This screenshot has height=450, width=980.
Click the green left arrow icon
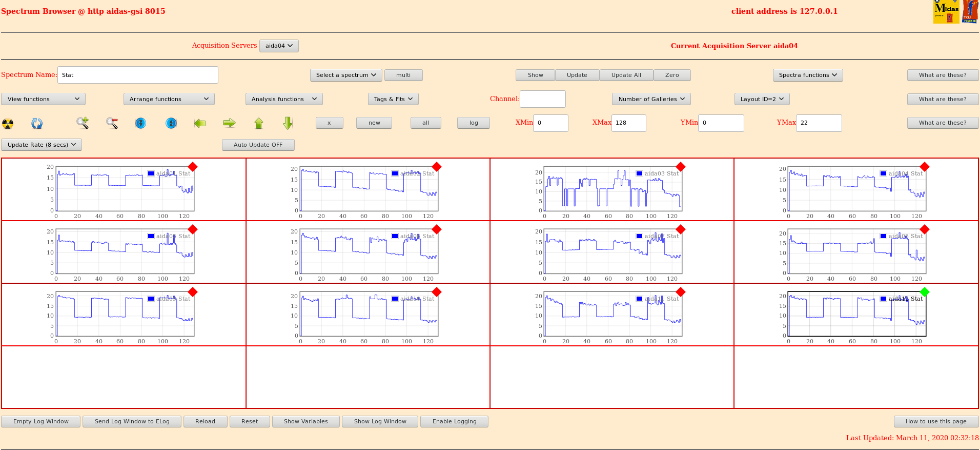point(200,123)
